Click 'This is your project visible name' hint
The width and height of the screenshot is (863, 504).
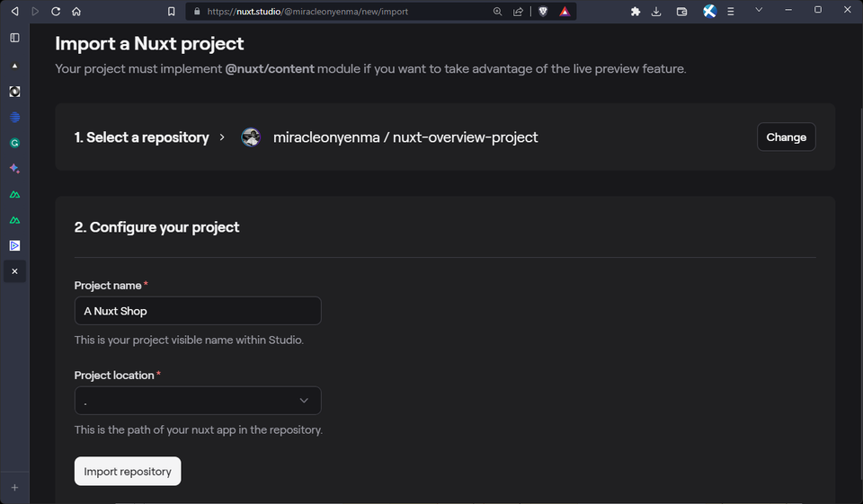click(x=189, y=340)
